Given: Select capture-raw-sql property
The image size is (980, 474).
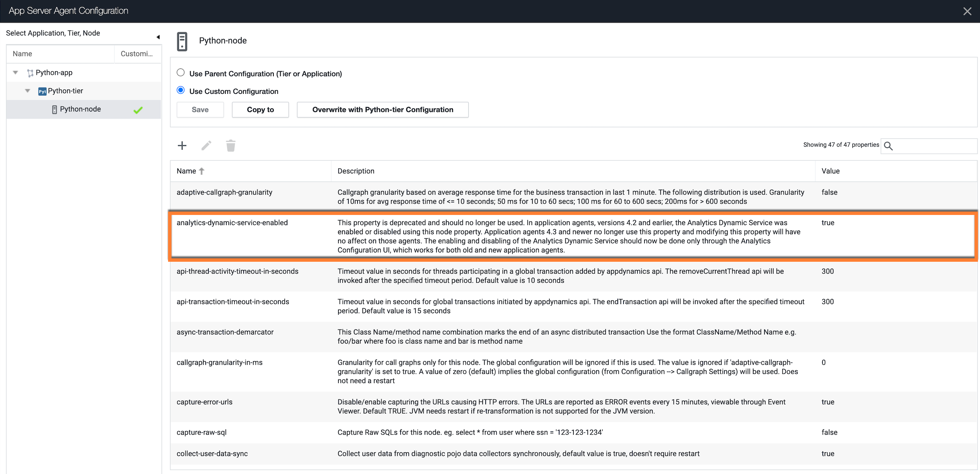Looking at the screenshot, I should pos(201,433).
